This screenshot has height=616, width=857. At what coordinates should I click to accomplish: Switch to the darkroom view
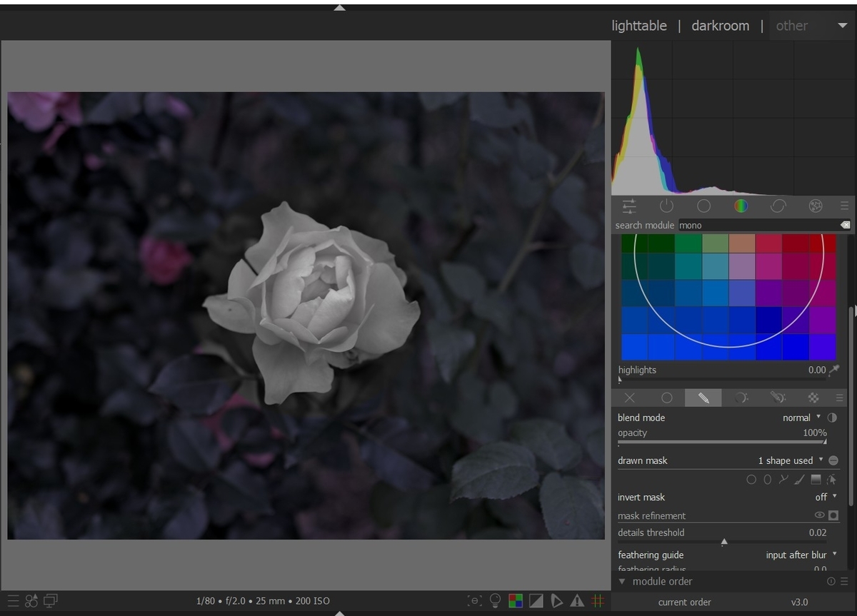tap(721, 26)
